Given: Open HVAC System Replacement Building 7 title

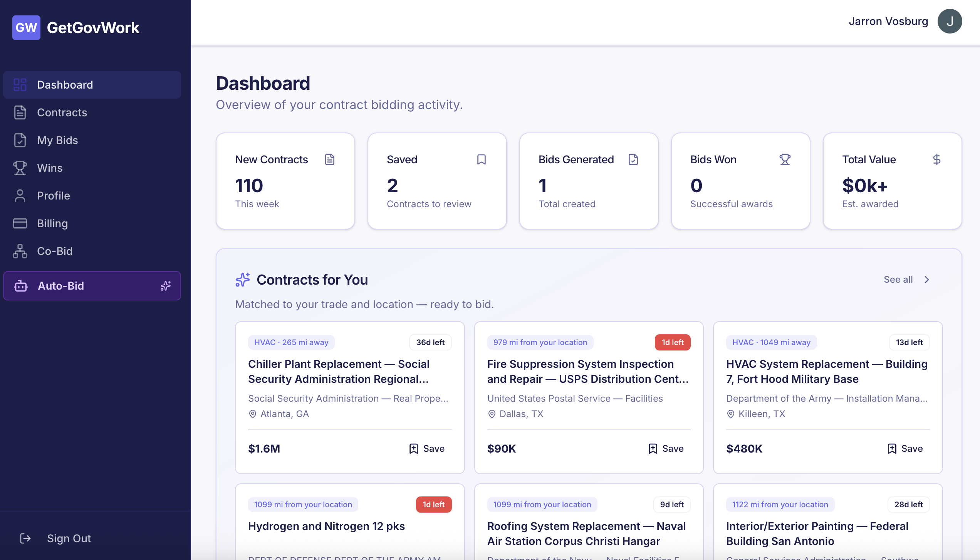Looking at the screenshot, I should point(827,372).
